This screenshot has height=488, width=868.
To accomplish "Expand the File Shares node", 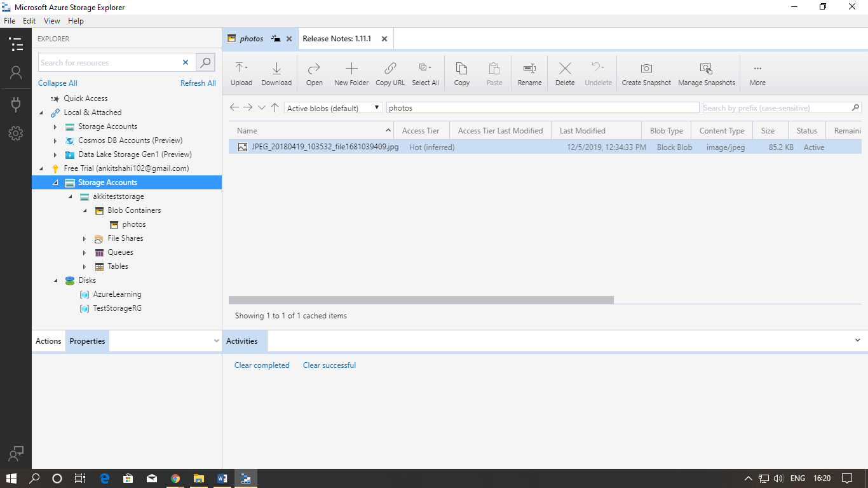I will click(x=85, y=238).
